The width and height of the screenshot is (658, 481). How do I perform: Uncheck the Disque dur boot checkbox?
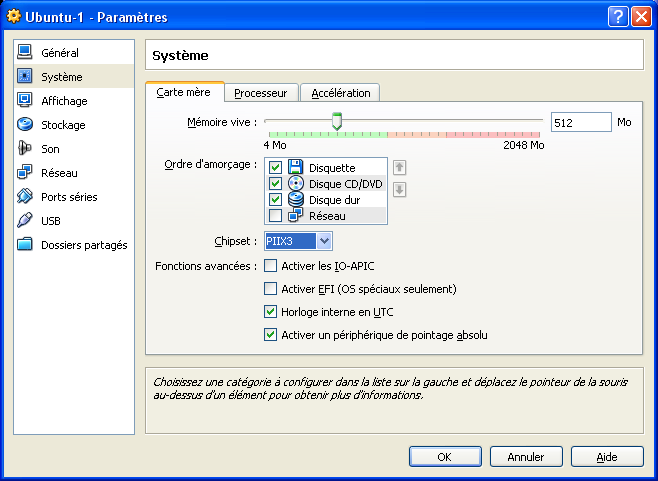click(x=275, y=199)
